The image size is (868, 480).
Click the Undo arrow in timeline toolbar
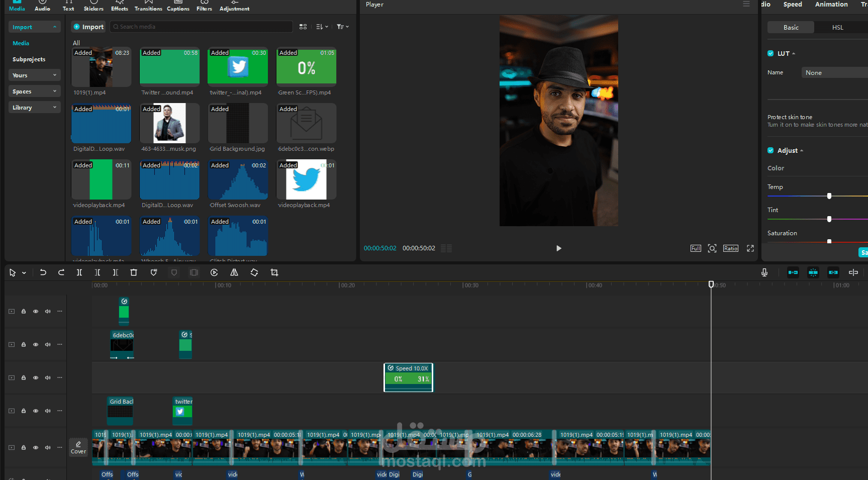click(43, 272)
